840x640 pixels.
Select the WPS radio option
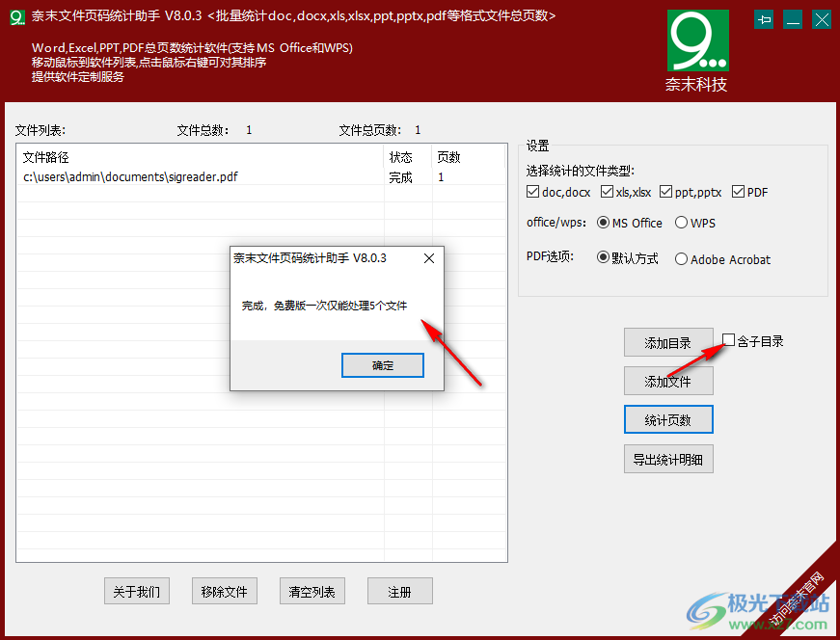(681, 223)
